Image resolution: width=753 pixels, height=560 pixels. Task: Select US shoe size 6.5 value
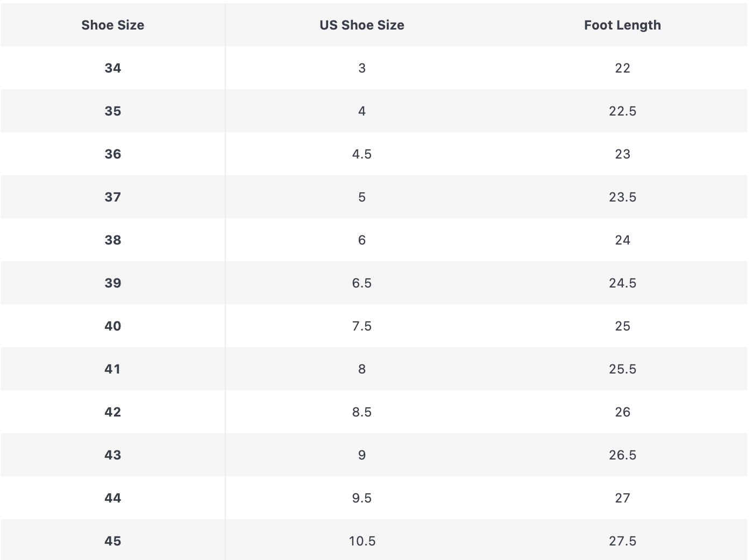(x=361, y=283)
